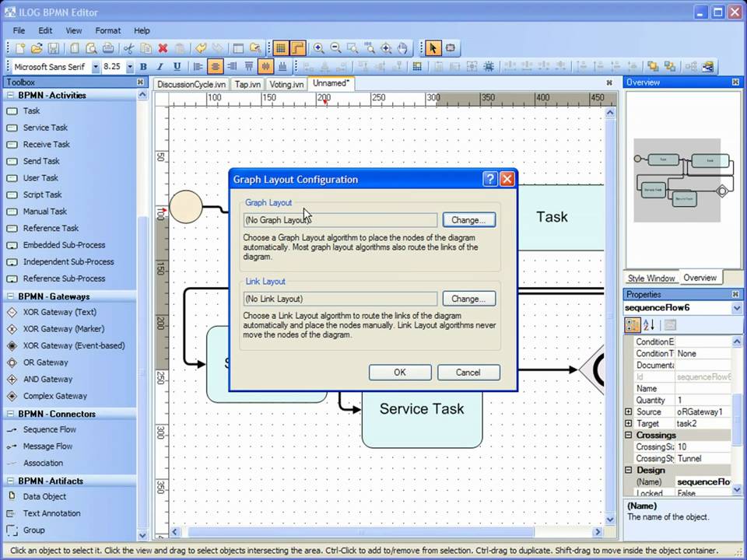This screenshot has height=560, width=747.
Task: Collapse BPMN - Gateways toolbox section
Action: pyautogui.click(x=9, y=296)
